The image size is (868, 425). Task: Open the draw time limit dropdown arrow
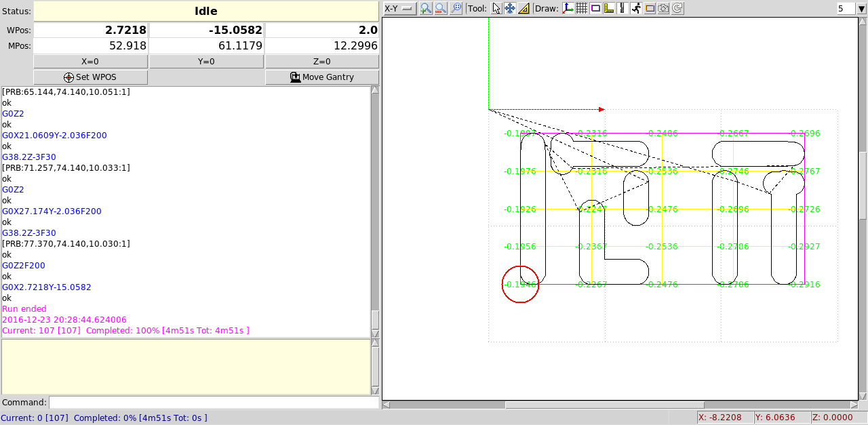click(861, 9)
